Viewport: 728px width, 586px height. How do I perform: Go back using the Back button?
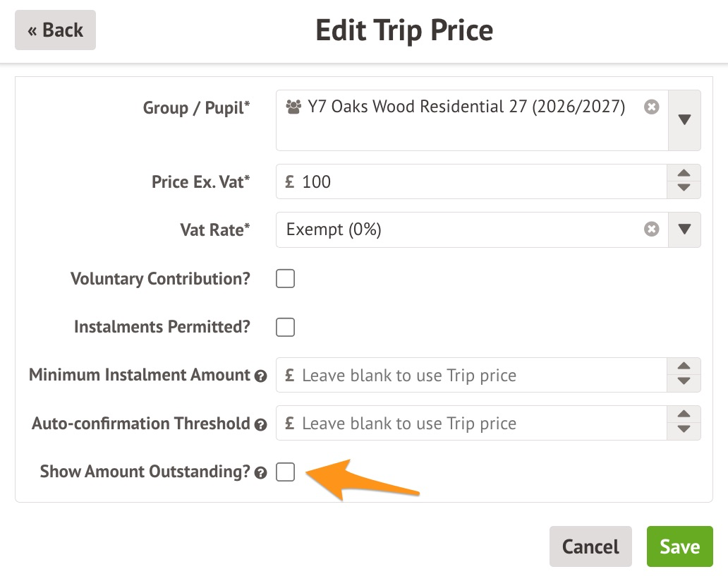click(x=55, y=30)
